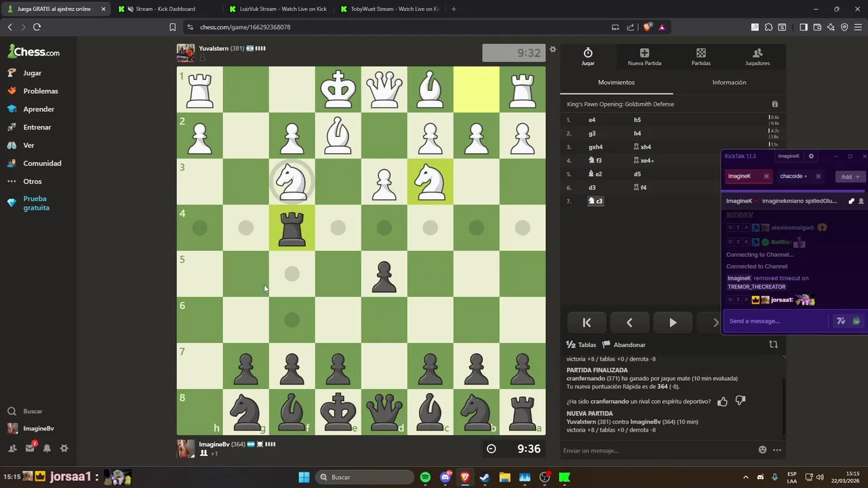Screen dimensions: 868x488
Task: Offer a draw with Tablas
Action: 581,344
